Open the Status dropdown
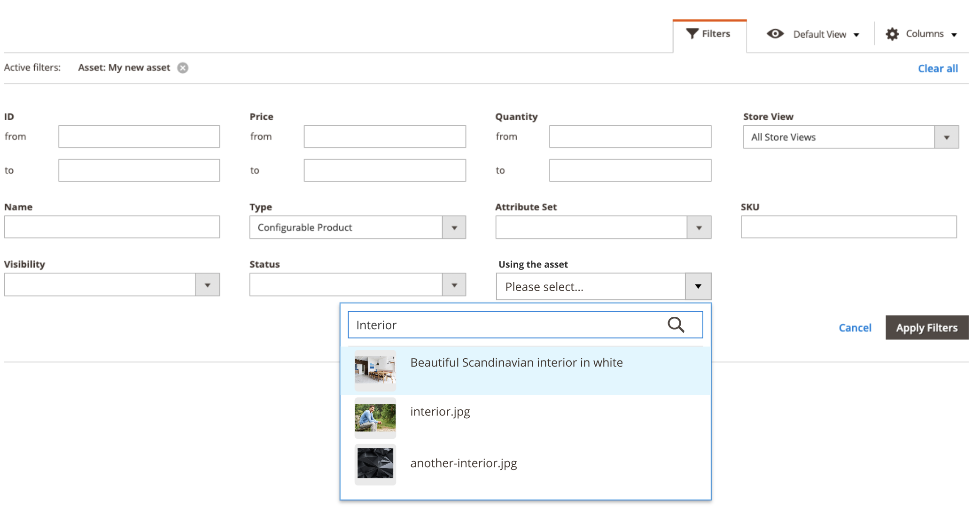This screenshot has width=980, height=522. coord(454,285)
